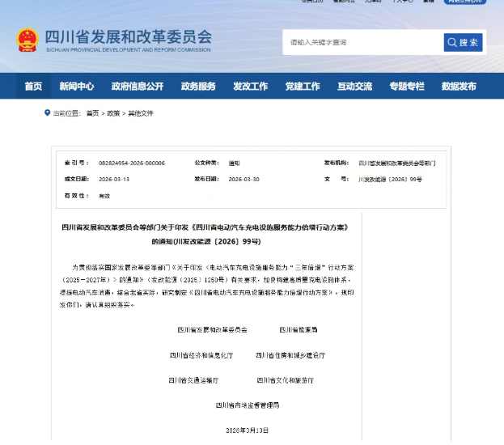The image size is (504, 445).
Task: Select the validity value 有效
Action: [x=104, y=196]
